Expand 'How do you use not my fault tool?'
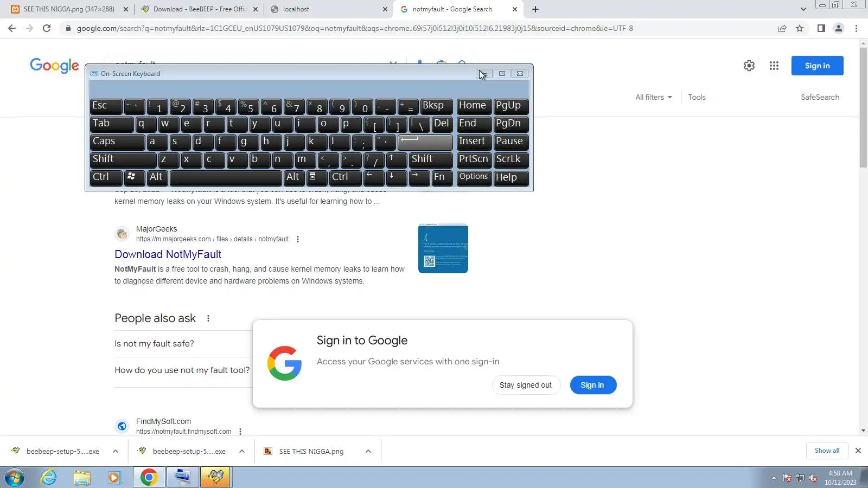Viewport: 868px width, 488px height. (x=183, y=370)
